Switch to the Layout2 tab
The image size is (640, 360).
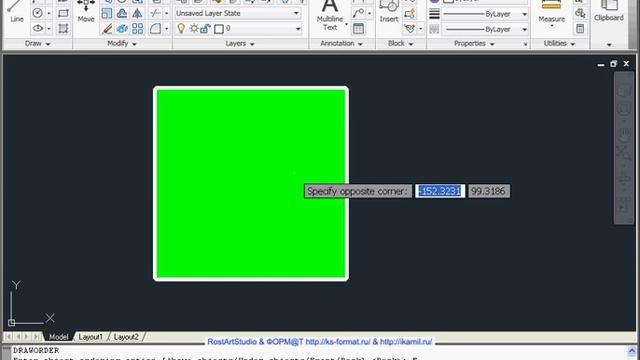126,337
